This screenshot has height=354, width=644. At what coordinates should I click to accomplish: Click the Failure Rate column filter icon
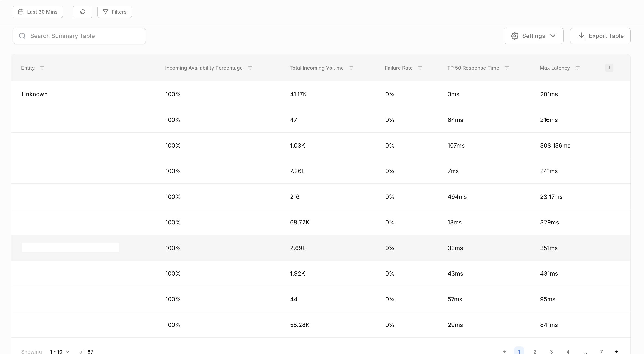[x=420, y=68]
